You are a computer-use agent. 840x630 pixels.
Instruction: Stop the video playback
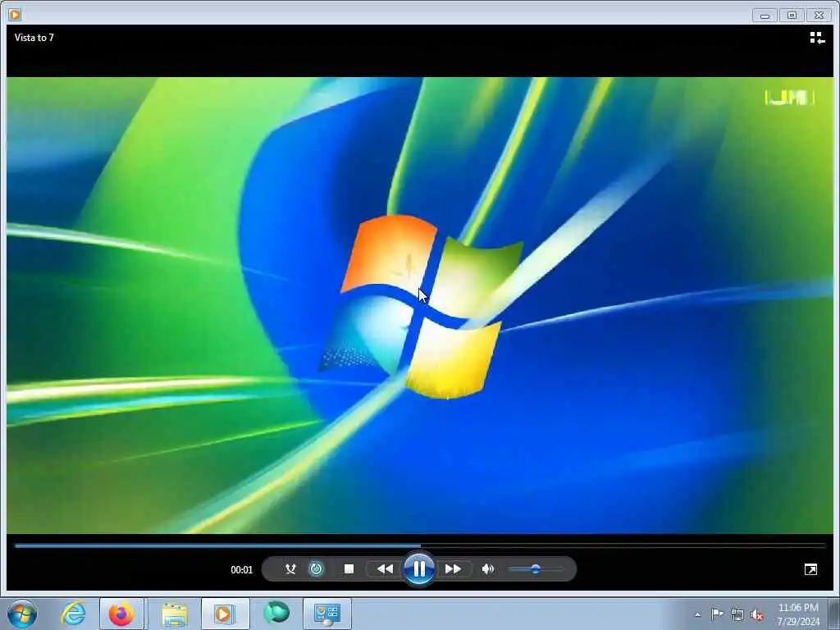coord(349,569)
